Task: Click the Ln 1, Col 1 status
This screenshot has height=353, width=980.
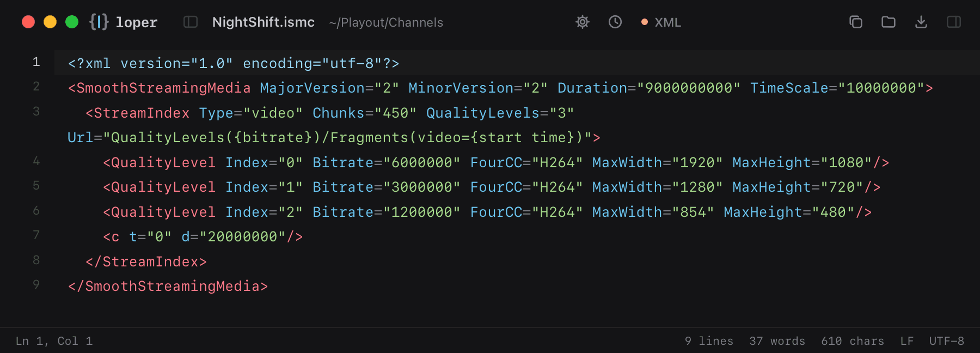Action: pos(54,341)
